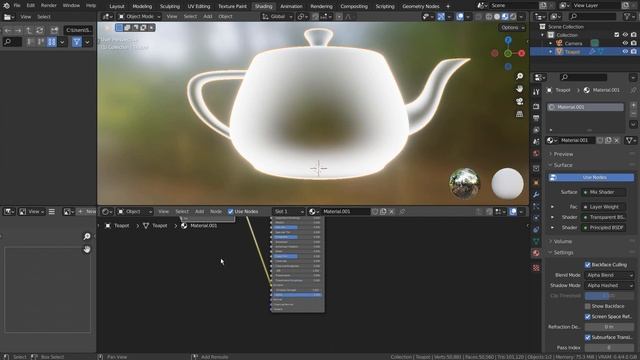Open Blend Mode dropdown Alpha Blend
This screenshot has height=360, width=640.
pos(609,276)
